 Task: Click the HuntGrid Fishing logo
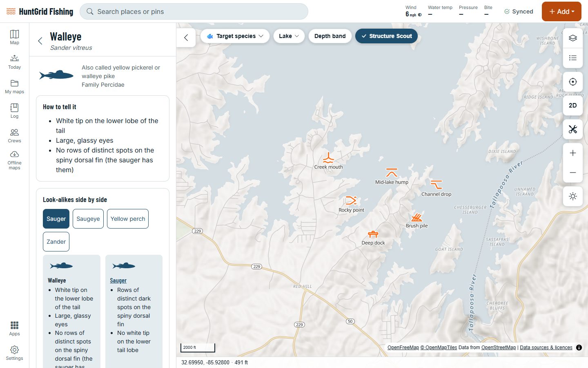[x=40, y=11]
